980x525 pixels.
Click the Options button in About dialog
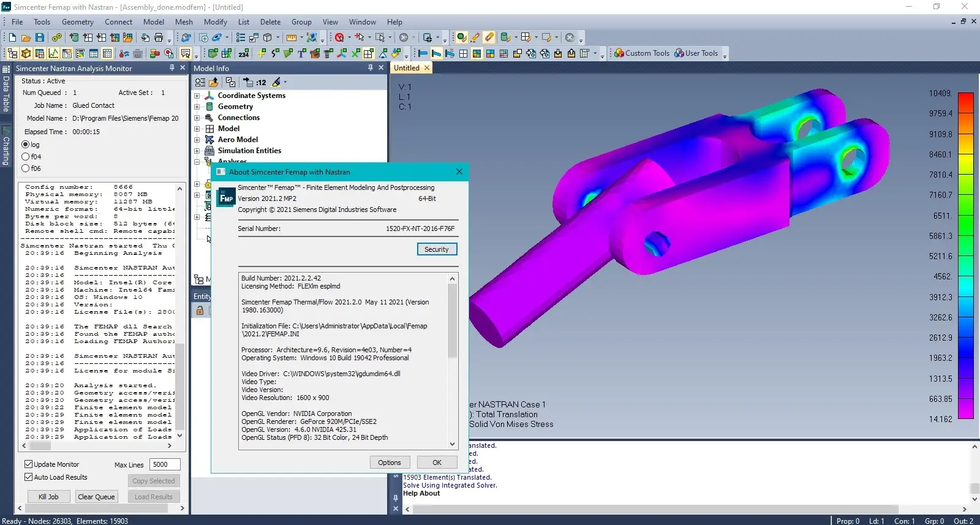[x=390, y=463]
